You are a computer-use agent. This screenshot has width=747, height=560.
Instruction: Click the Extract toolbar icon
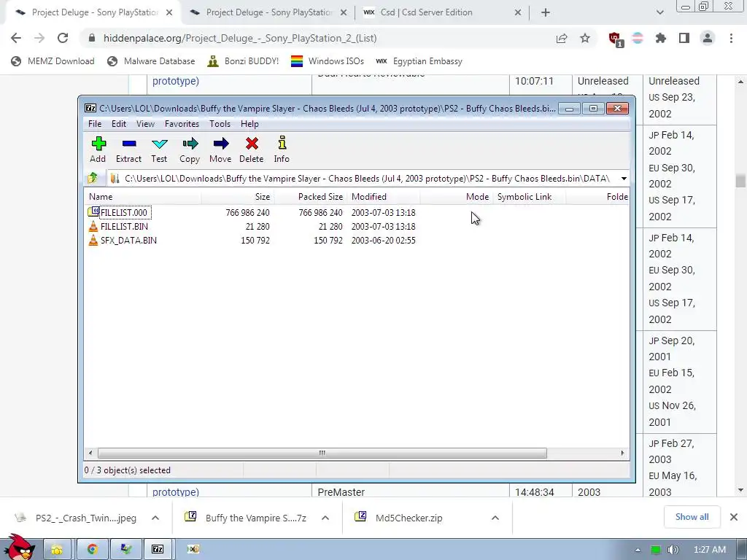(128, 144)
